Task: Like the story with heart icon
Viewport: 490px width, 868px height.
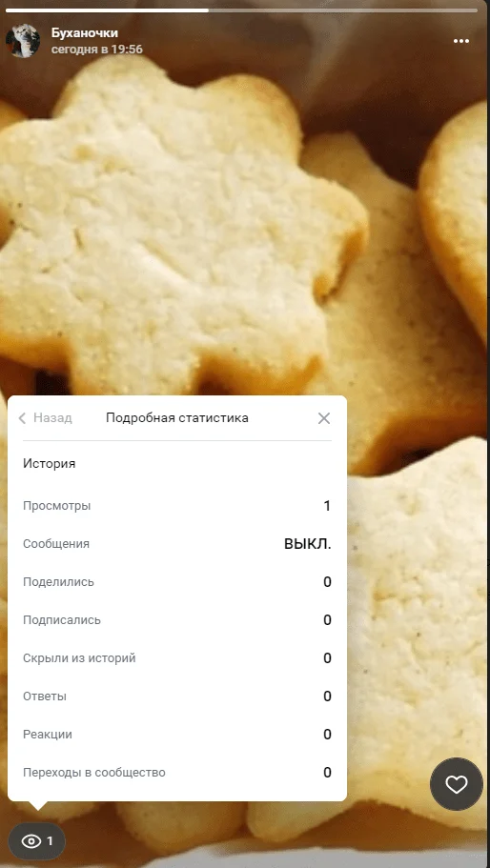Action: click(x=457, y=784)
